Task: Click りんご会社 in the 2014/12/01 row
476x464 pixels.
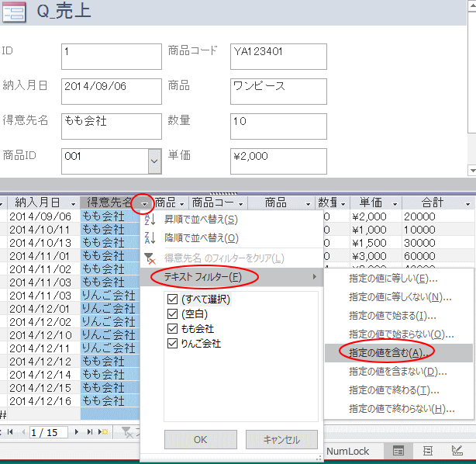Action: coord(110,309)
